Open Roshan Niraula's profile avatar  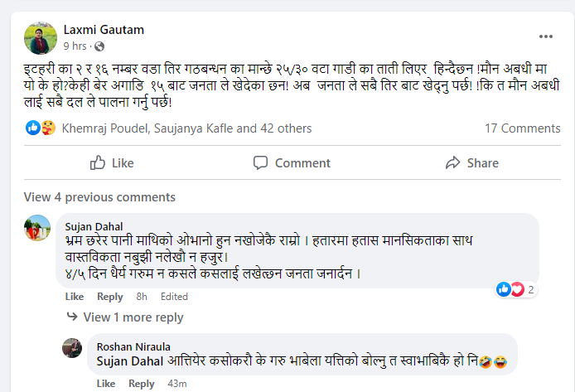coord(72,348)
